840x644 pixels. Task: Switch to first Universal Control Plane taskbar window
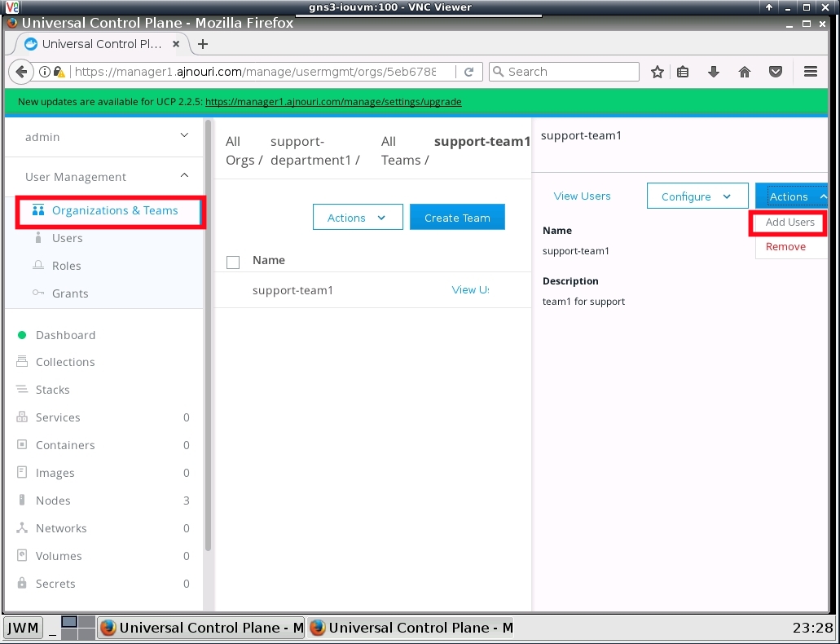[200, 628]
